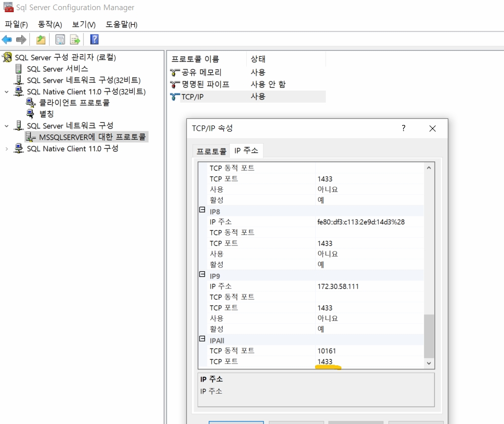Click the IP8 address value fe80::df3:c113:2e9d:14d3%28
The image size is (504, 424).
click(x=361, y=222)
